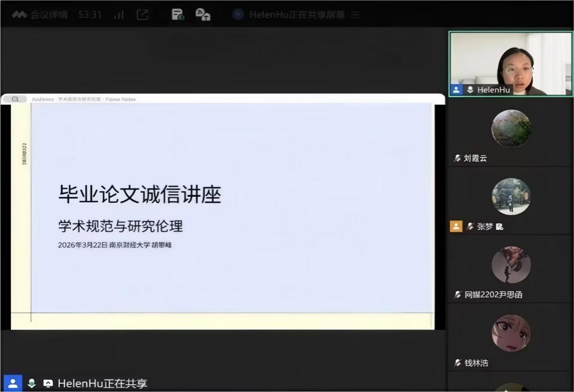Viewport: 574px width, 392px height.
Task: Click muted mic icon beside 刘霞云
Action: [x=457, y=158]
